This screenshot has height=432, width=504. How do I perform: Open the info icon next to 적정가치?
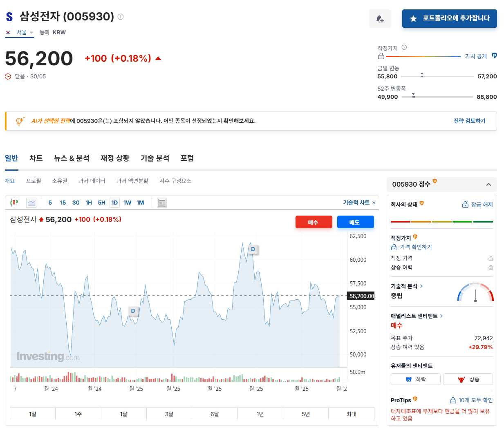point(404,47)
